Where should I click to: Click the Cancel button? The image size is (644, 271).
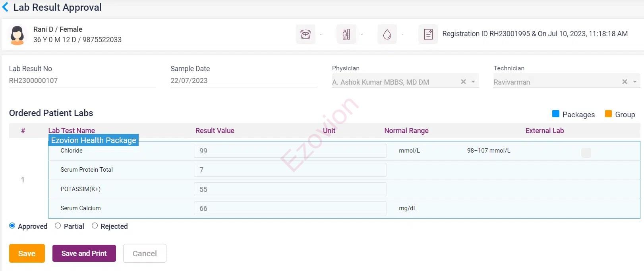145,254
